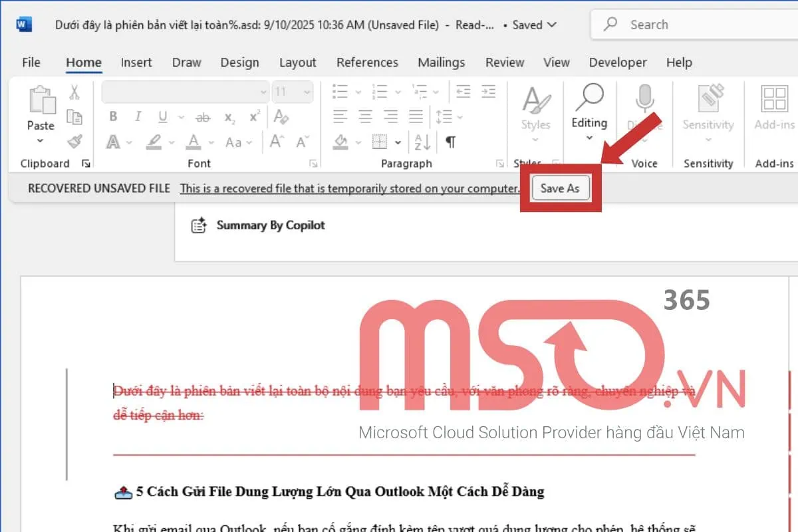Screen dimensions: 798x532
Task: Toggle Subscript formatting
Action: click(x=228, y=118)
